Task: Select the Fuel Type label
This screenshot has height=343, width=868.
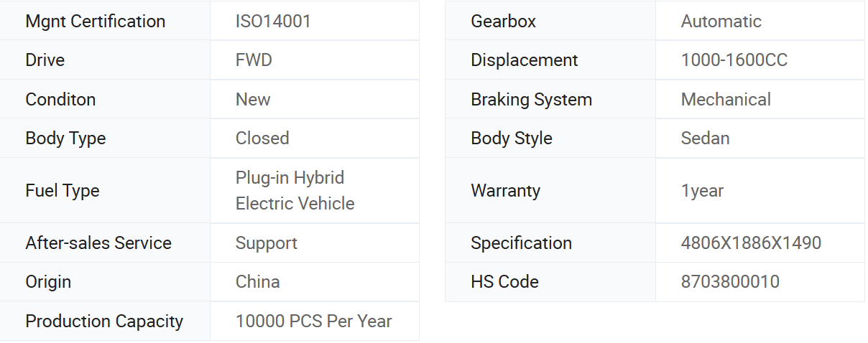Action: click(x=63, y=190)
